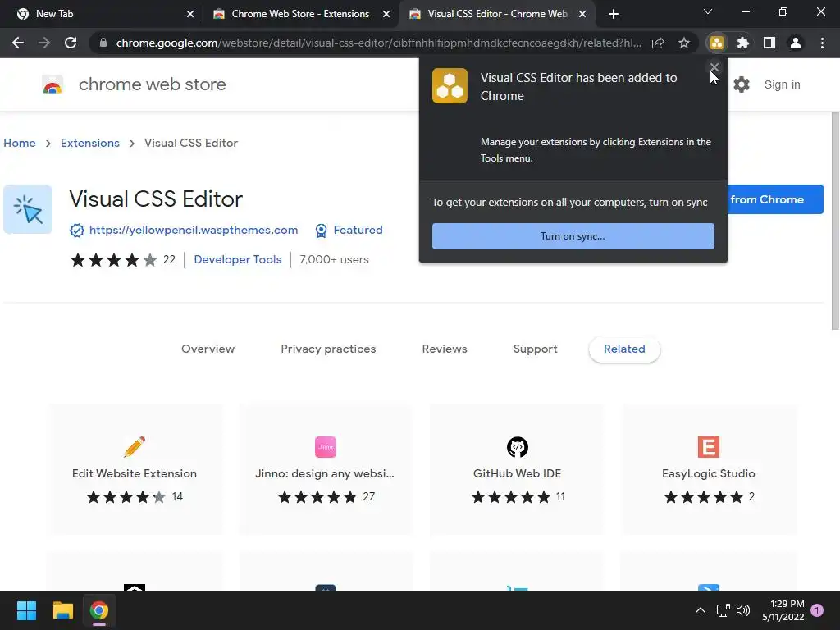Go to Extensions breadcrumb link
The width and height of the screenshot is (840, 630).
coord(90,143)
